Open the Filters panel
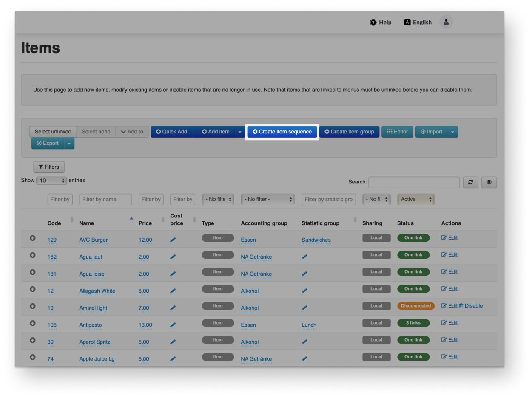Viewport: 532px width, 398px height. pos(49,167)
